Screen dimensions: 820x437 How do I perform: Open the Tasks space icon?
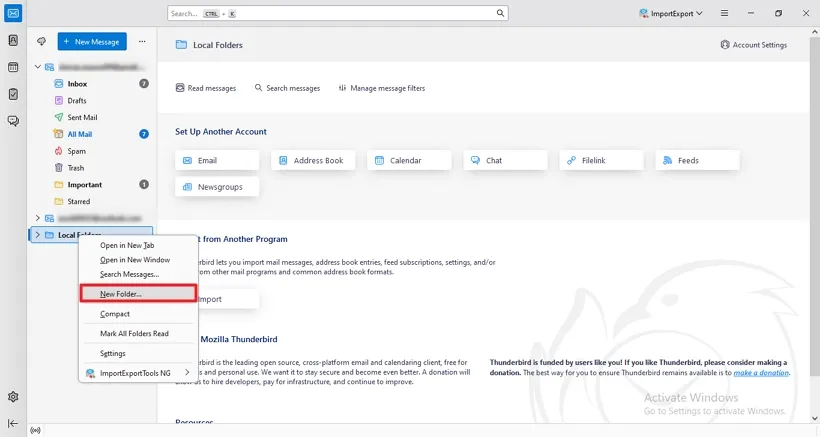13,94
